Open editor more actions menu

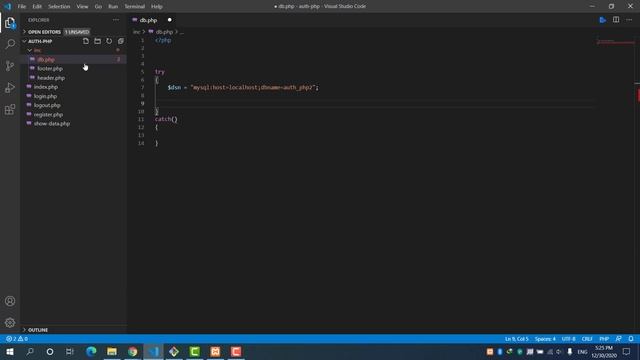tap(629, 20)
